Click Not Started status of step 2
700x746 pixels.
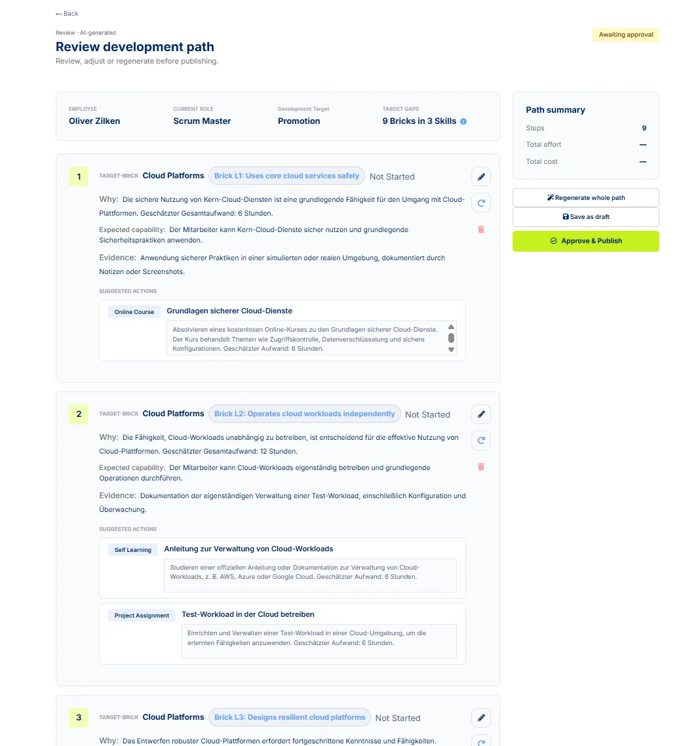pos(427,414)
